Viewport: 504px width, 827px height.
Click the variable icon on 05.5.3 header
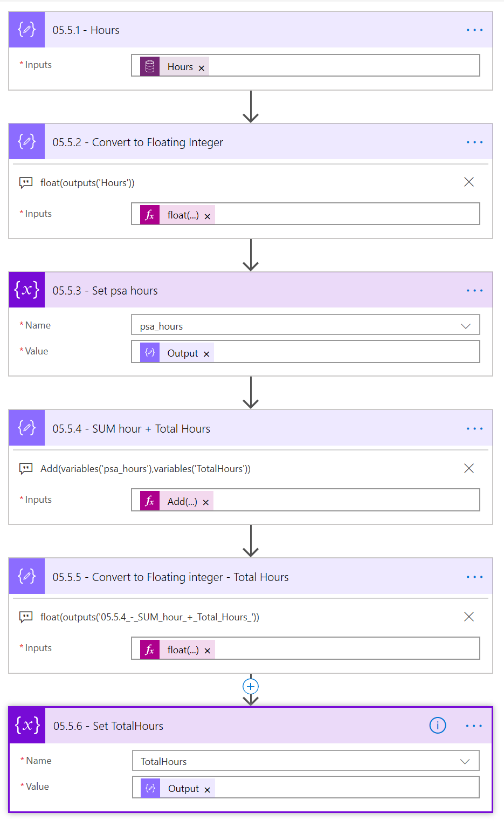click(27, 290)
